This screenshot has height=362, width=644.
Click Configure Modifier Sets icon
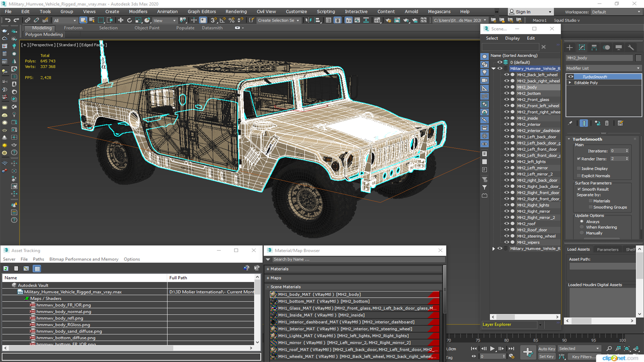tap(621, 123)
